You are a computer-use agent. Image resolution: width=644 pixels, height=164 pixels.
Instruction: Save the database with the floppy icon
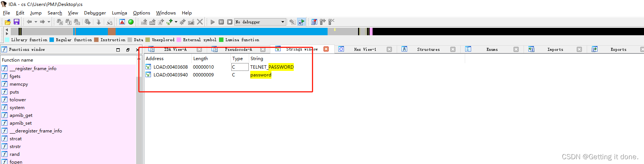pos(16,22)
